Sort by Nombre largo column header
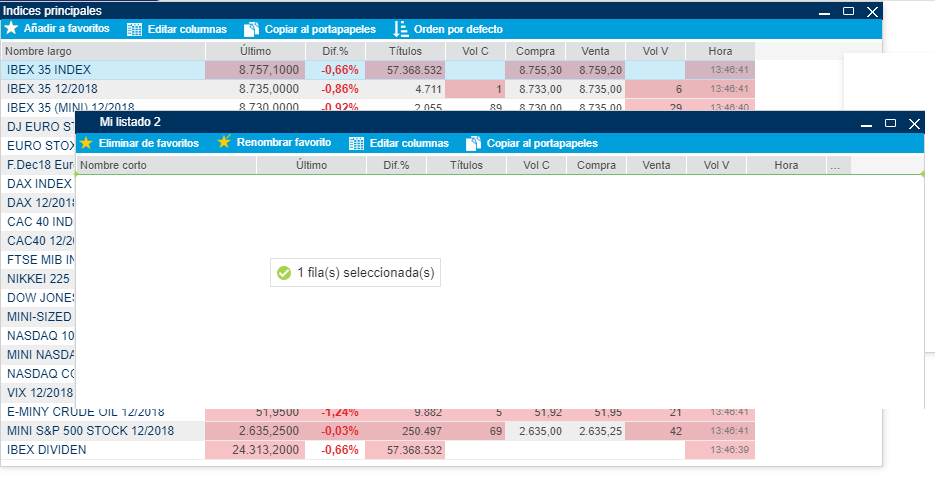Image resolution: width=935 pixels, height=481 pixels. pos(103,51)
